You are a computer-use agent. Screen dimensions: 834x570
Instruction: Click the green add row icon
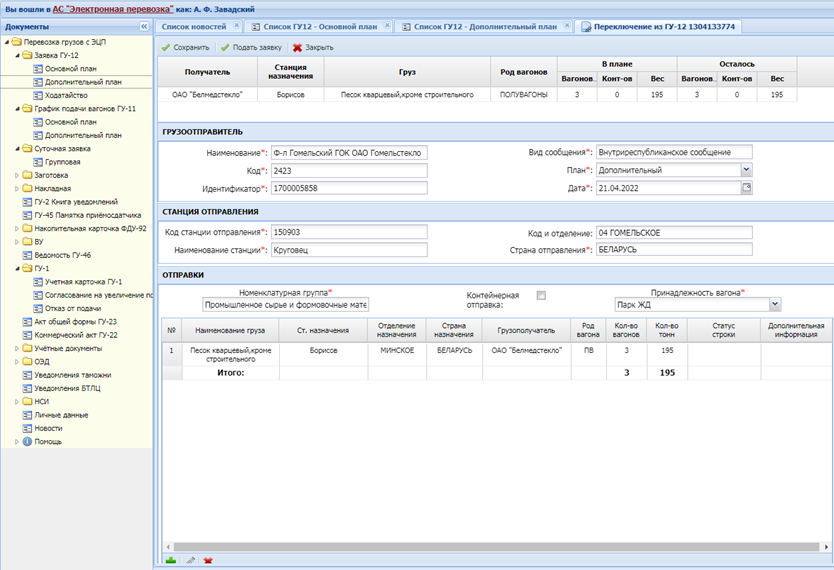coord(171,561)
